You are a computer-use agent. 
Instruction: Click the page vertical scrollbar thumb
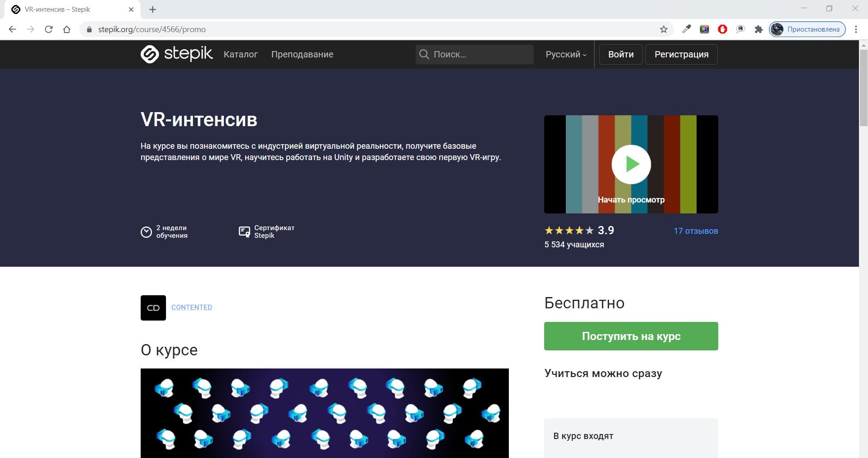point(863,88)
